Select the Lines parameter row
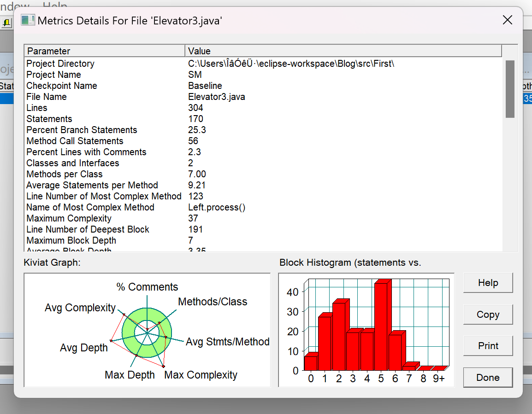The image size is (532, 414). tap(263, 108)
